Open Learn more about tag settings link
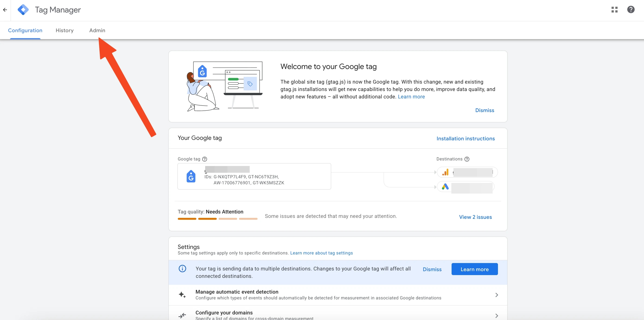The height and width of the screenshot is (320, 644). (x=321, y=253)
